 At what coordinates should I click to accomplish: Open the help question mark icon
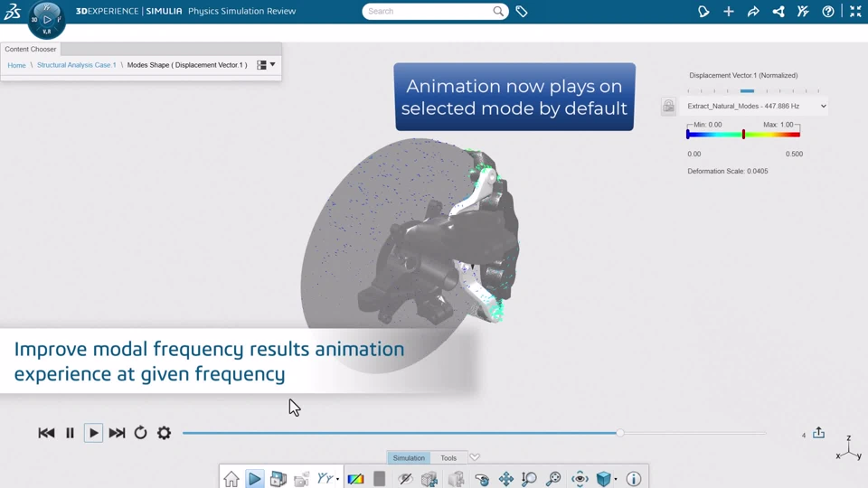point(828,11)
